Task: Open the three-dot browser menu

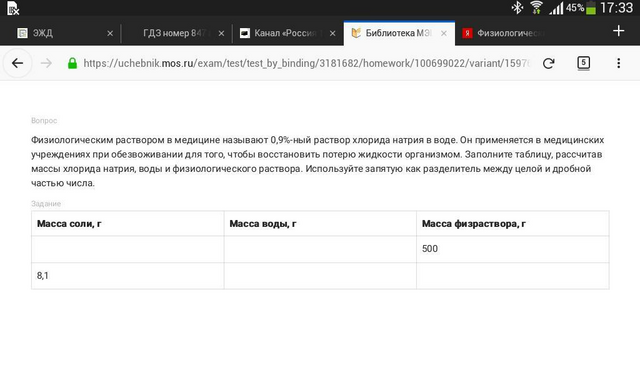Action: 619,63
